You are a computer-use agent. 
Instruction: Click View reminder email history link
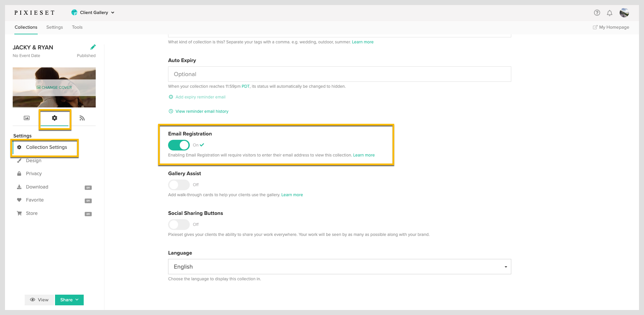(202, 111)
